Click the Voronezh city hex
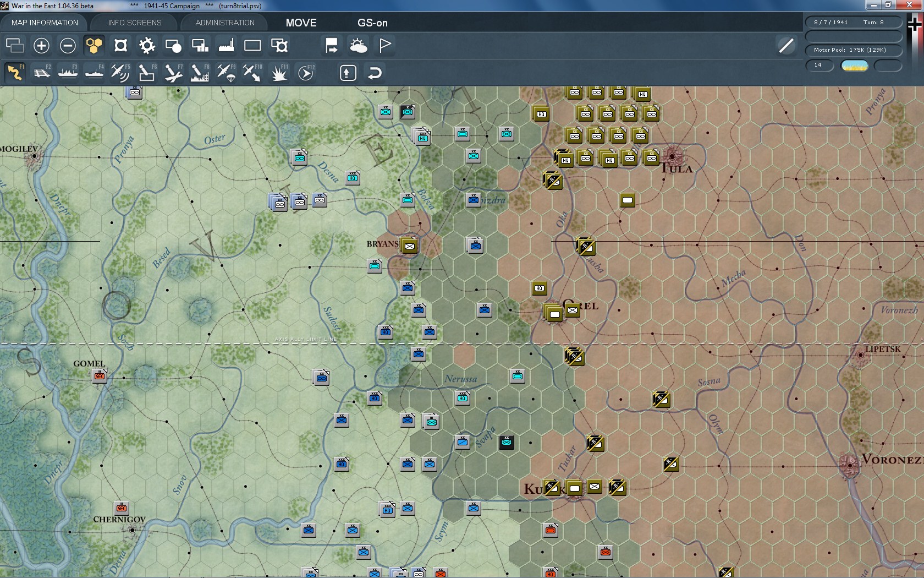924x578 pixels. click(850, 465)
